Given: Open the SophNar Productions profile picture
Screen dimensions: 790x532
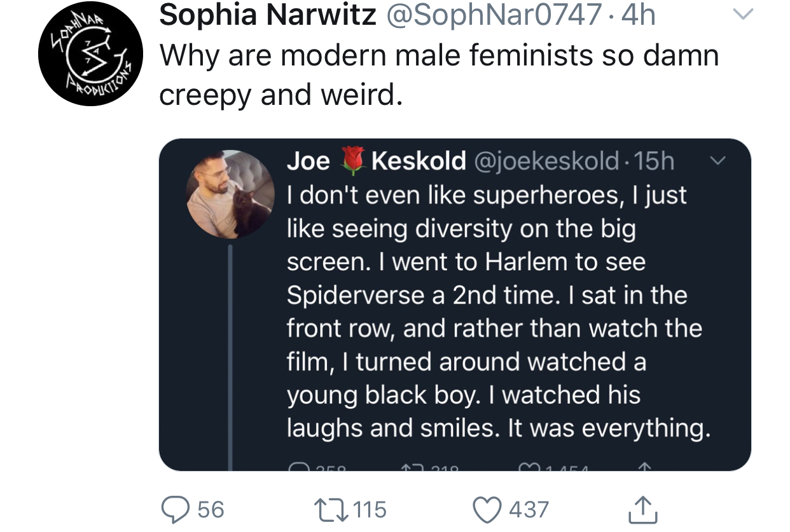Looking at the screenshot, I should (90, 53).
